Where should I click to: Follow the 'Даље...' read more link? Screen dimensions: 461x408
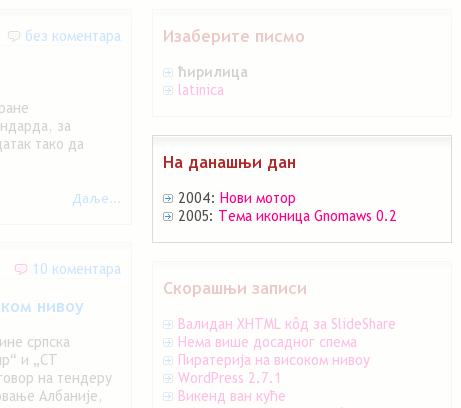tap(97, 199)
